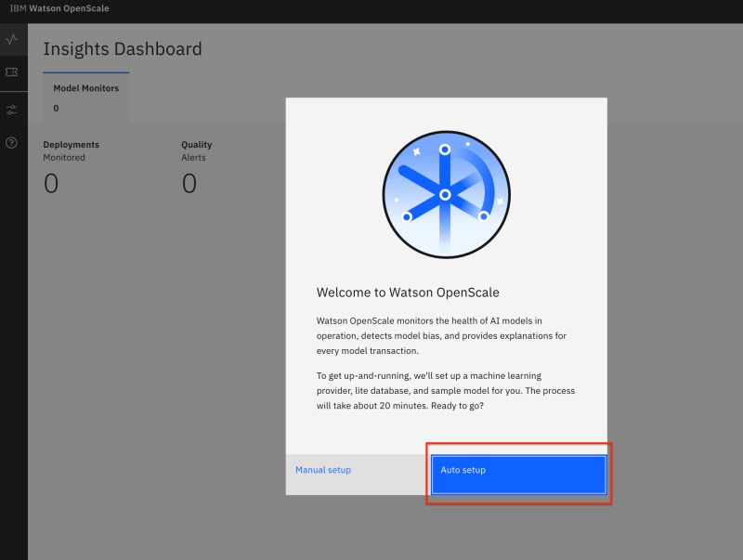
Task: Click the highlighted Auto setup area
Action: (518, 474)
